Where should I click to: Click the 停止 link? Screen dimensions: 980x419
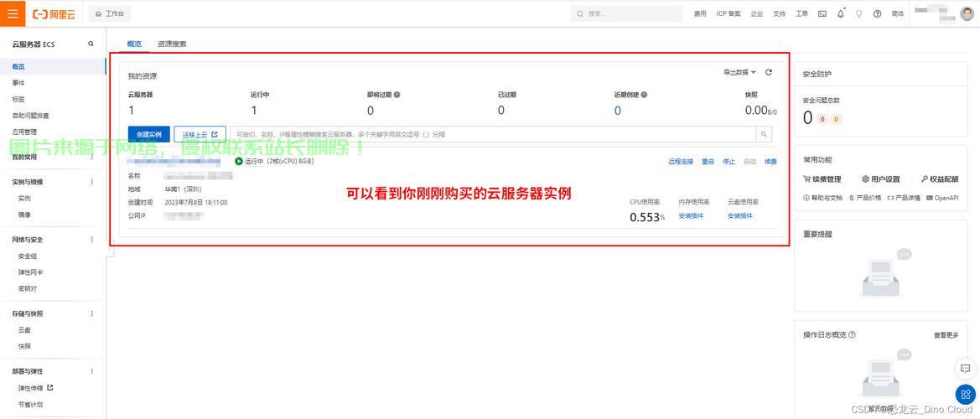(x=729, y=162)
